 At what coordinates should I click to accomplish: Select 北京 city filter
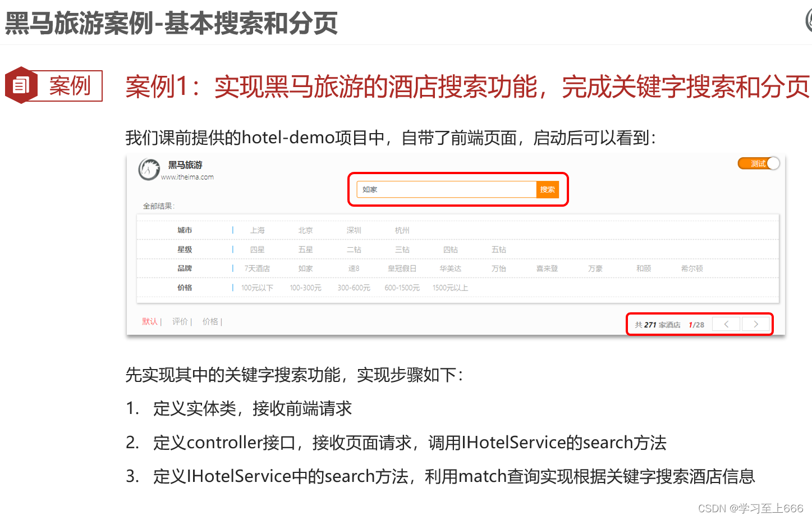tap(304, 230)
